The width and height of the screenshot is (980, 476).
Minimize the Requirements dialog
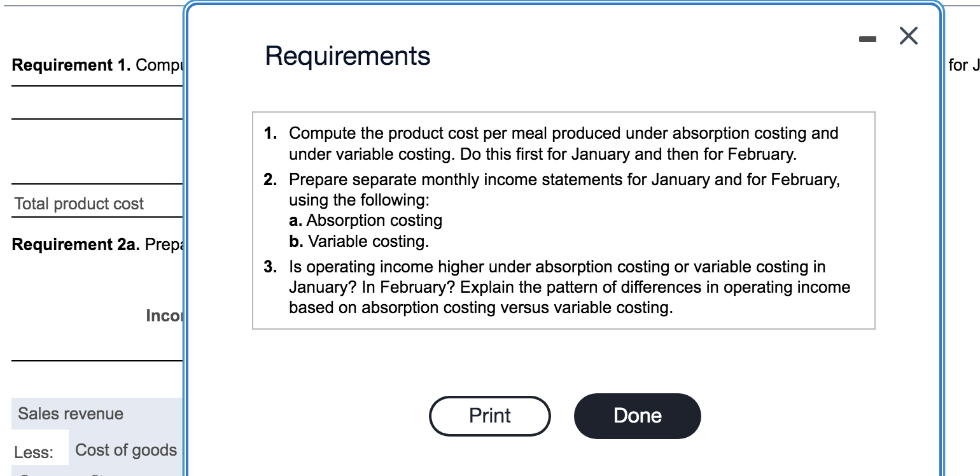tap(867, 38)
